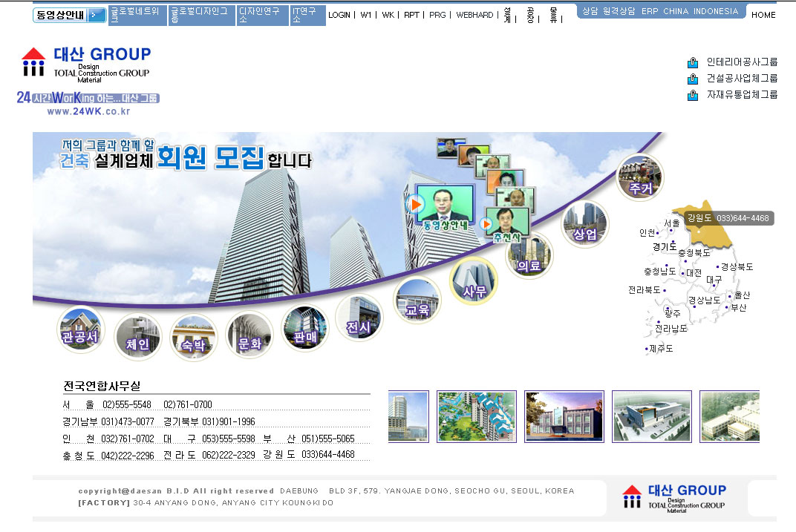Image resolution: width=796 pixels, height=532 pixels.
Task: Select 경상북도 on the Korea map
Action: click(x=737, y=267)
